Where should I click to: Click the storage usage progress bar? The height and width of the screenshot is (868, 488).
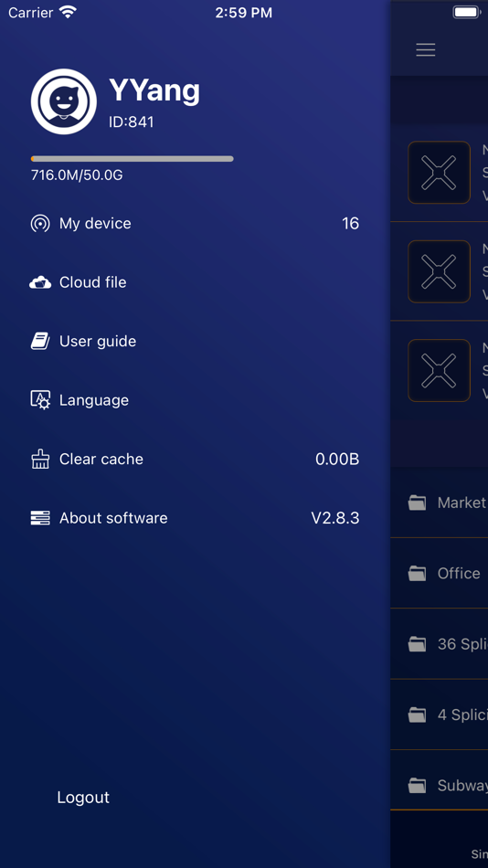tap(132, 159)
